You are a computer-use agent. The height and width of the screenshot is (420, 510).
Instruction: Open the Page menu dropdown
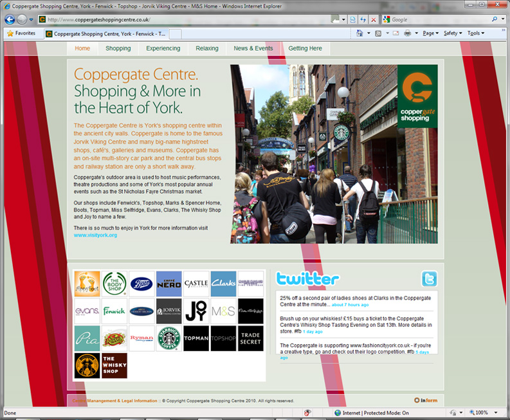click(x=431, y=33)
